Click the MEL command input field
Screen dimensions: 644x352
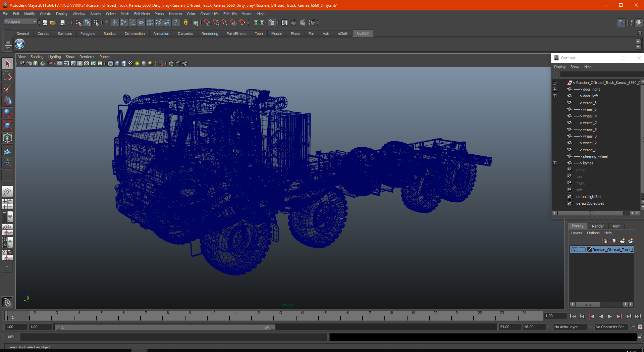click(x=173, y=337)
